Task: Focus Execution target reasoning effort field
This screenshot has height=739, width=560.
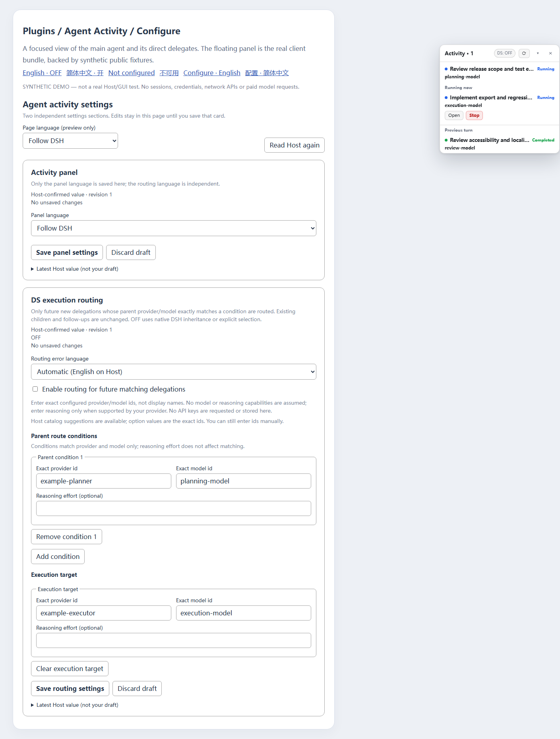Action: [174, 640]
